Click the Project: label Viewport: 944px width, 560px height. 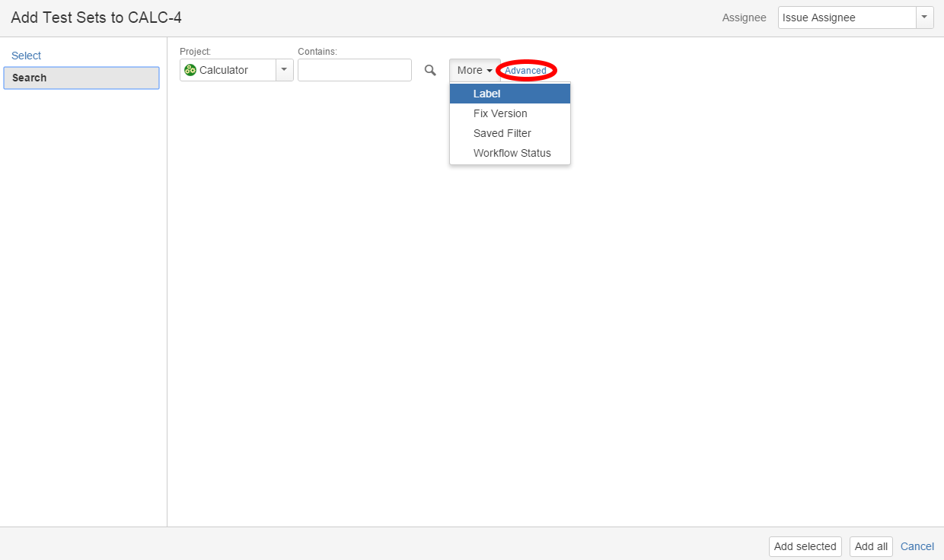(x=195, y=52)
